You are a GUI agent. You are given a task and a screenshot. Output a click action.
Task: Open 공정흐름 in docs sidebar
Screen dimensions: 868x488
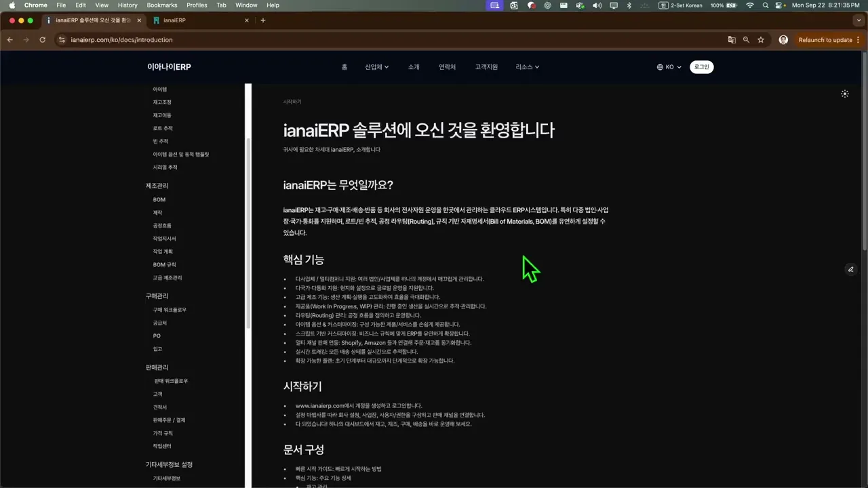pyautogui.click(x=162, y=226)
